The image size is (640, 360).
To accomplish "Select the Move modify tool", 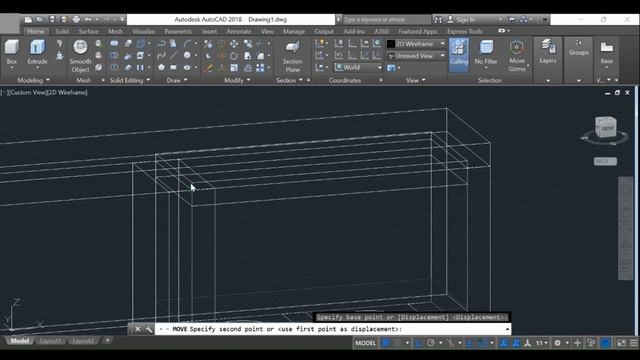I will (x=234, y=43).
